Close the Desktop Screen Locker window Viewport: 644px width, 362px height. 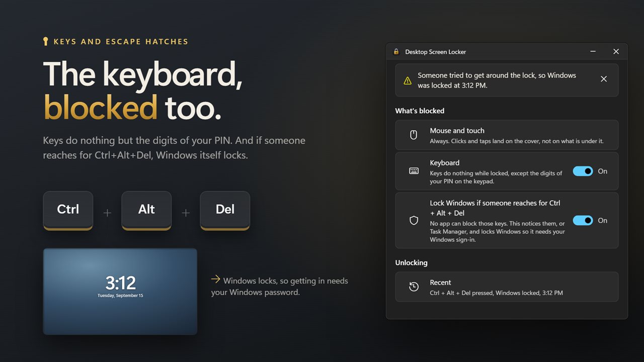tap(616, 52)
